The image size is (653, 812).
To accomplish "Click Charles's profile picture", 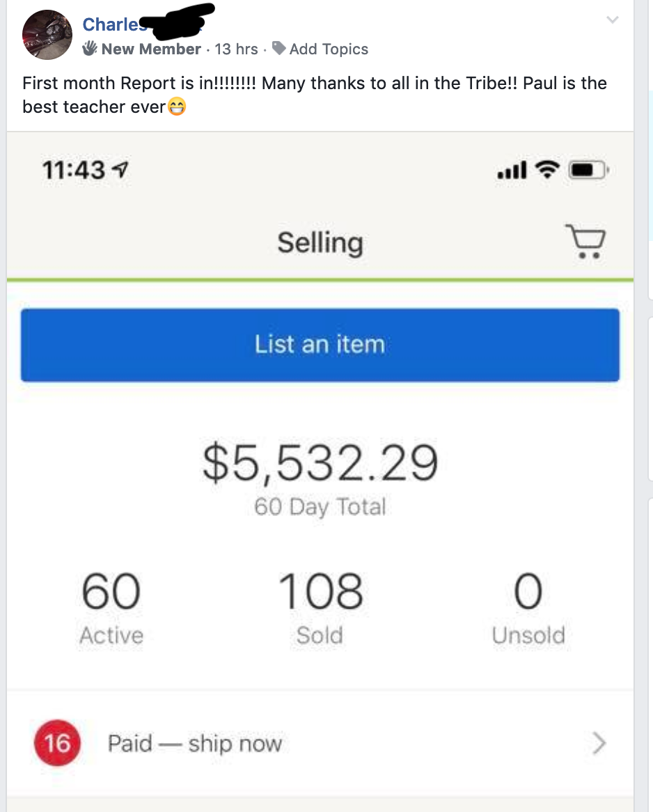I will pyautogui.click(x=47, y=35).
